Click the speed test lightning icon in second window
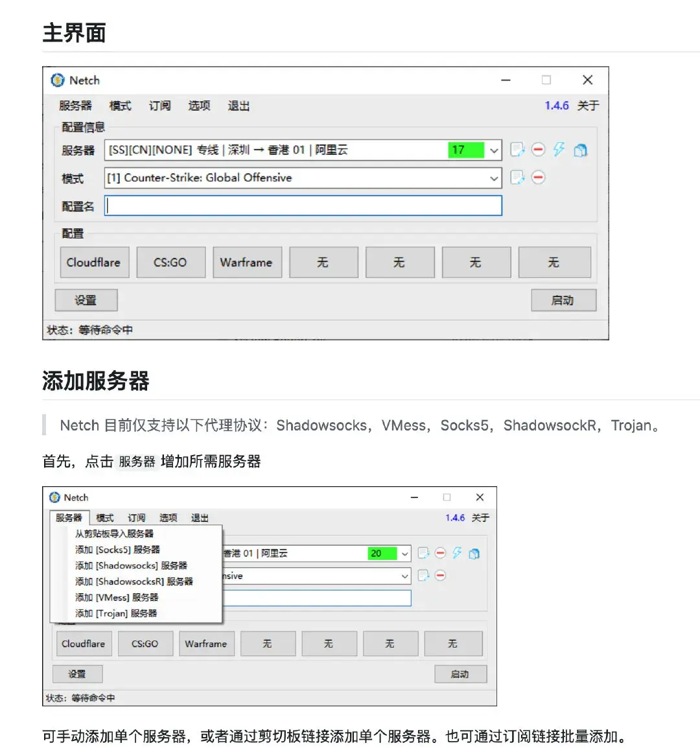Image resolution: width=700 pixels, height=752 pixels. click(x=456, y=554)
